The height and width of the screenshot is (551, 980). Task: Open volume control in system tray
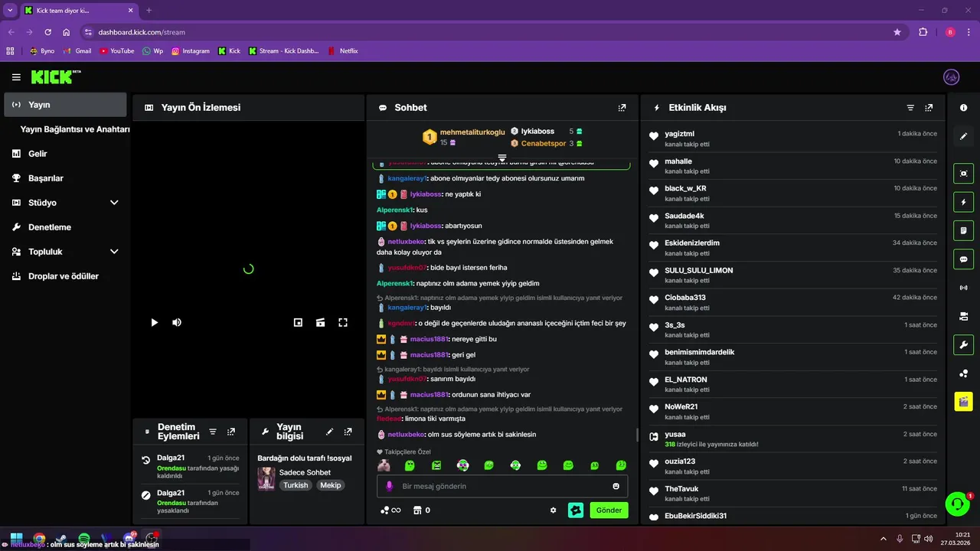[929, 539]
